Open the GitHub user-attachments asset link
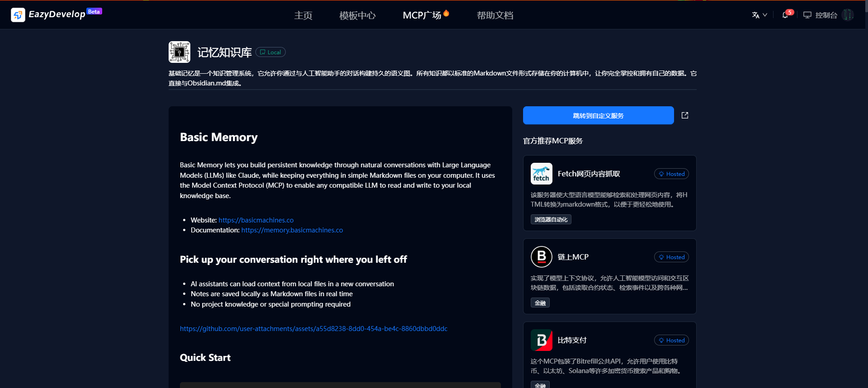 (313, 329)
